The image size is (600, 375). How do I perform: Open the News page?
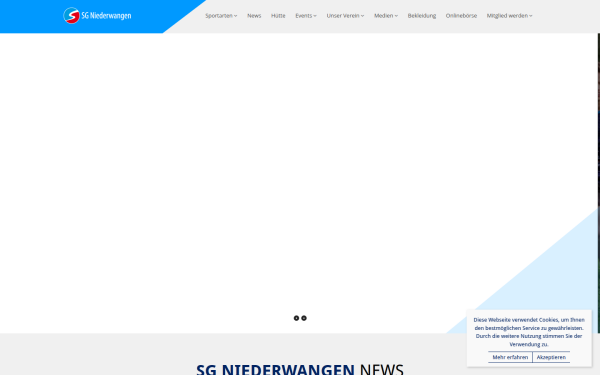click(254, 16)
